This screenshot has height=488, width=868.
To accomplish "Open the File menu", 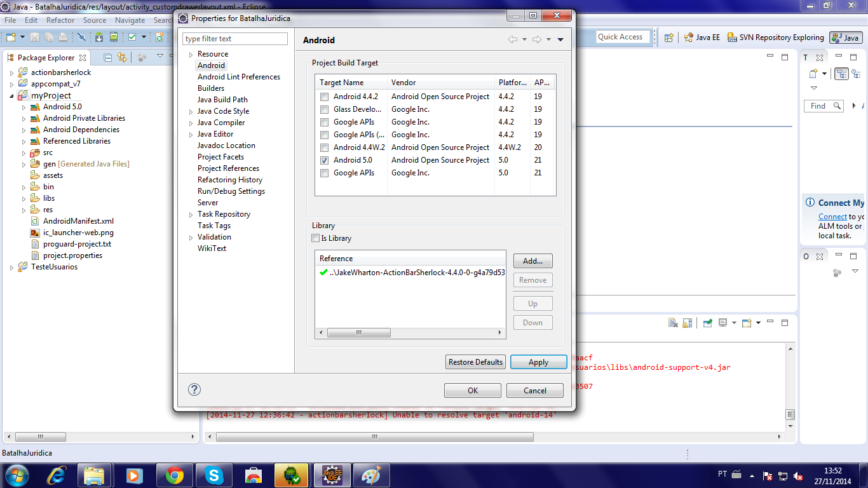I will click(x=10, y=20).
